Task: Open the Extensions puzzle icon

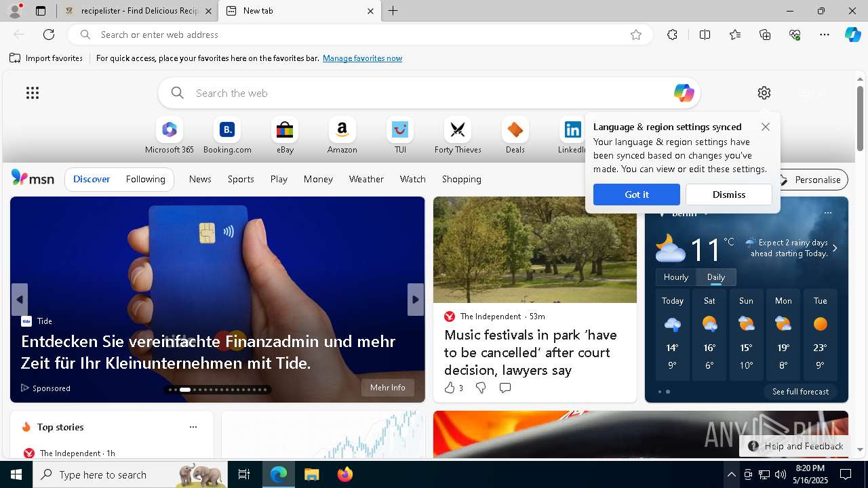Action: pos(672,35)
